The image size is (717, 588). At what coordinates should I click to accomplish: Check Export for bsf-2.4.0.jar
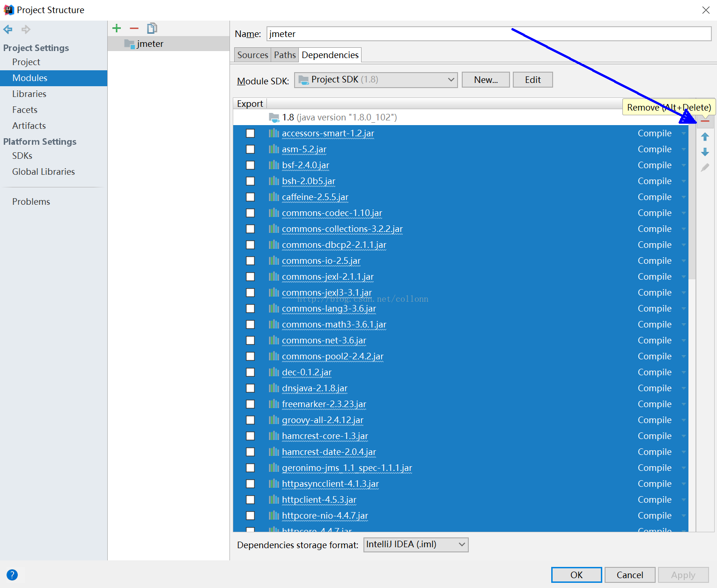point(251,165)
